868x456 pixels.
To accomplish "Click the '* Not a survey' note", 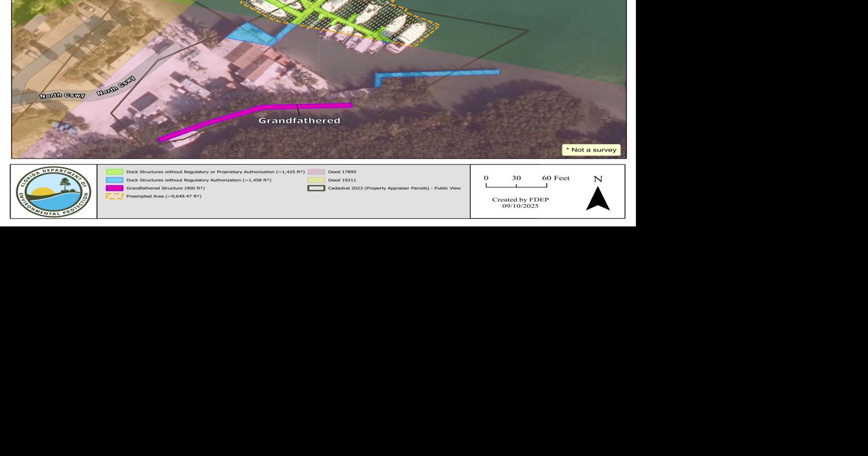I will click(x=591, y=150).
